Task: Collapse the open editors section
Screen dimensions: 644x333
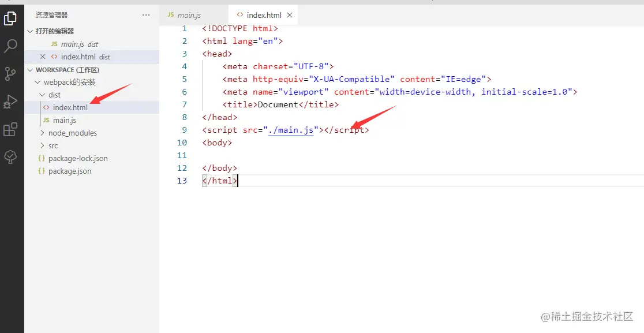Action: 29,31
